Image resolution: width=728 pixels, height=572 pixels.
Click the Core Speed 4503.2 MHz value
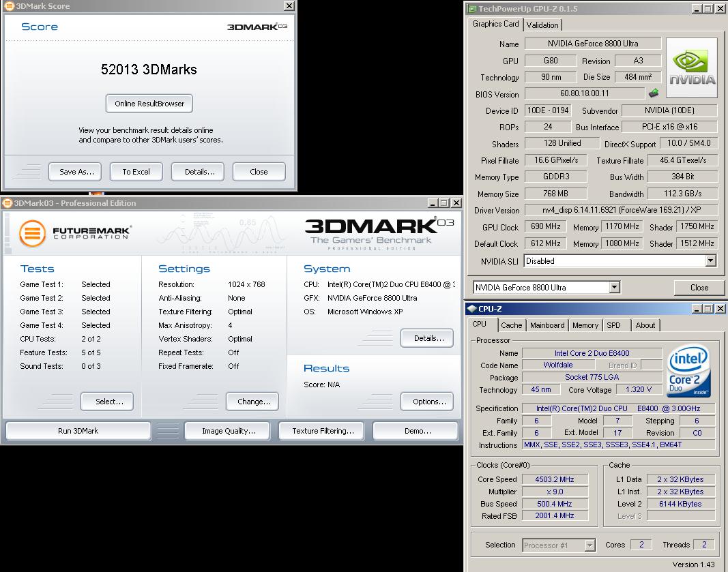pyautogui.click(x=555, y=479)
